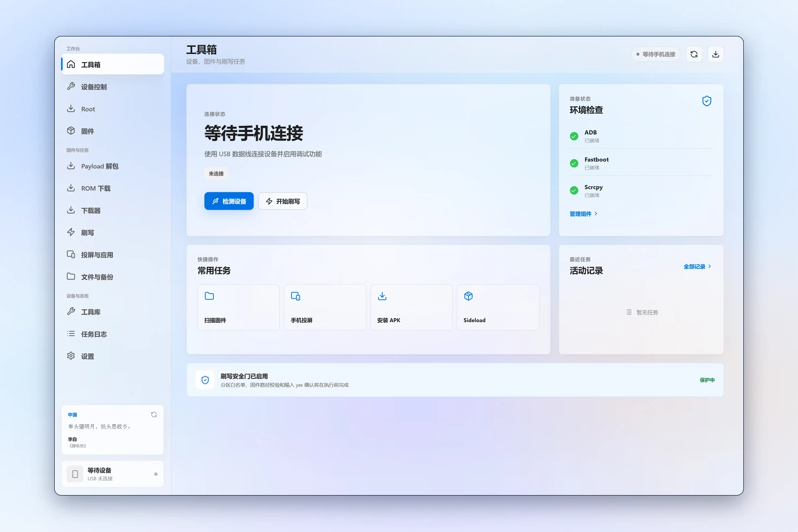
Task: Open the 扫描固件 quick task card
Action: point(238,307)
